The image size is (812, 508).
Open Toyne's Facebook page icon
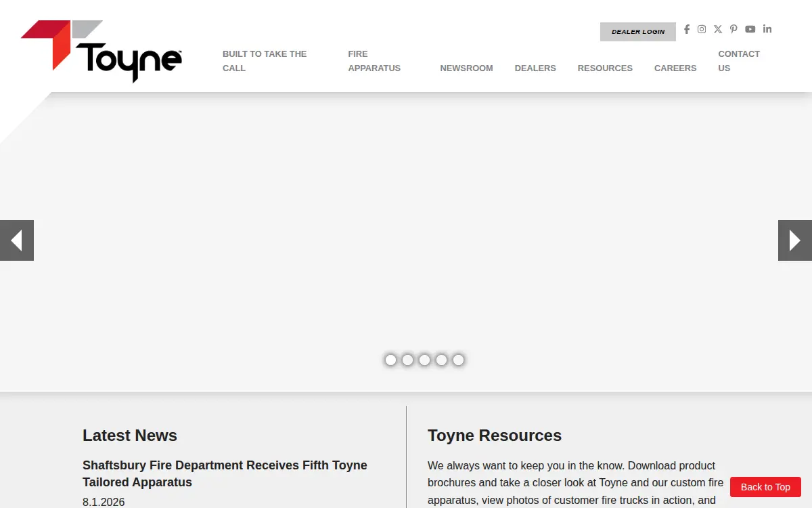point(687,29)
